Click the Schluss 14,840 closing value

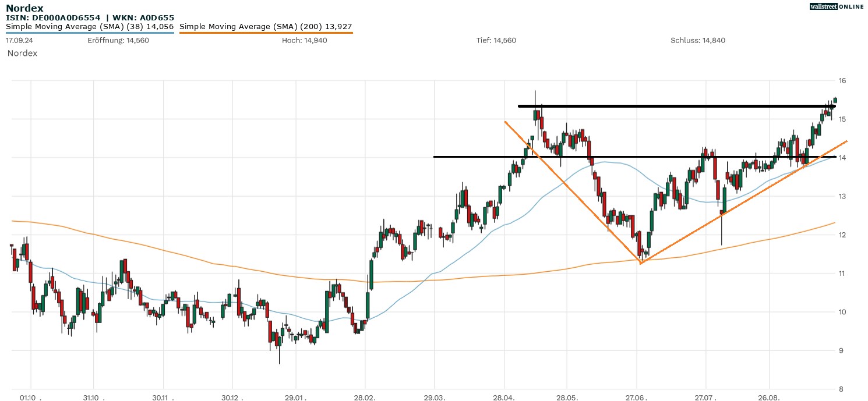pyautogui.click(x=698, y=41)
